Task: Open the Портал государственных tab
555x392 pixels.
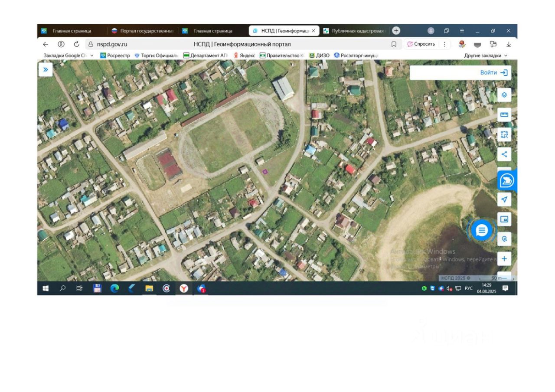Action: click(x=143, y=31)
